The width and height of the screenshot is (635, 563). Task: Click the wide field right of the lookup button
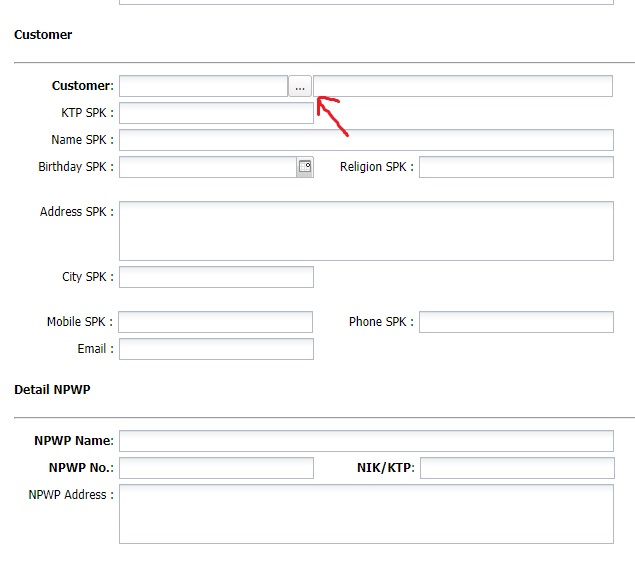pos(462,87)
